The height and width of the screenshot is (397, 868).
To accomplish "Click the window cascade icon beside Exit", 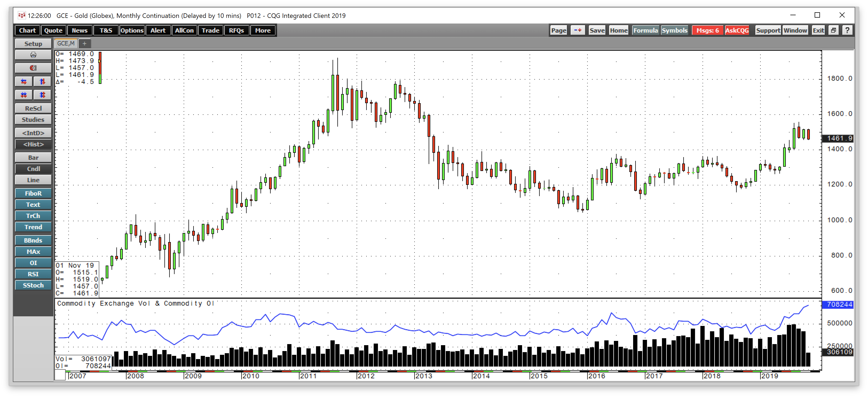I will tap(834, 30).
